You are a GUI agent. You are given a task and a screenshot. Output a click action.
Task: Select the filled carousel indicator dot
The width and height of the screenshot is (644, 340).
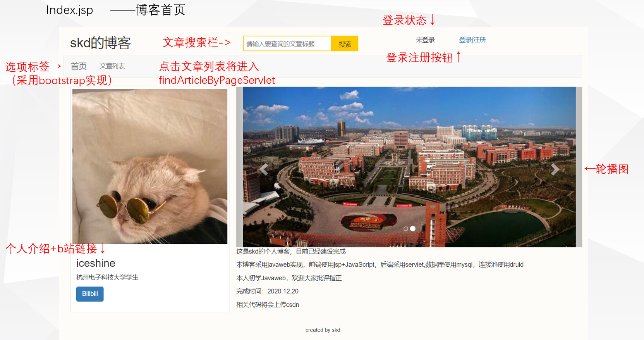click(413, 229)
